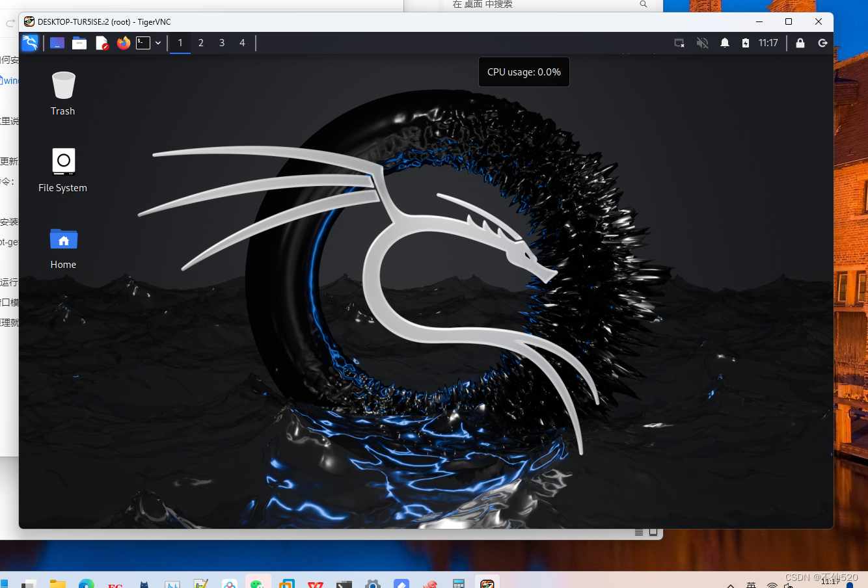
Task: Open WeChat from the Windows taskbar
Action: tap(258, 583)
